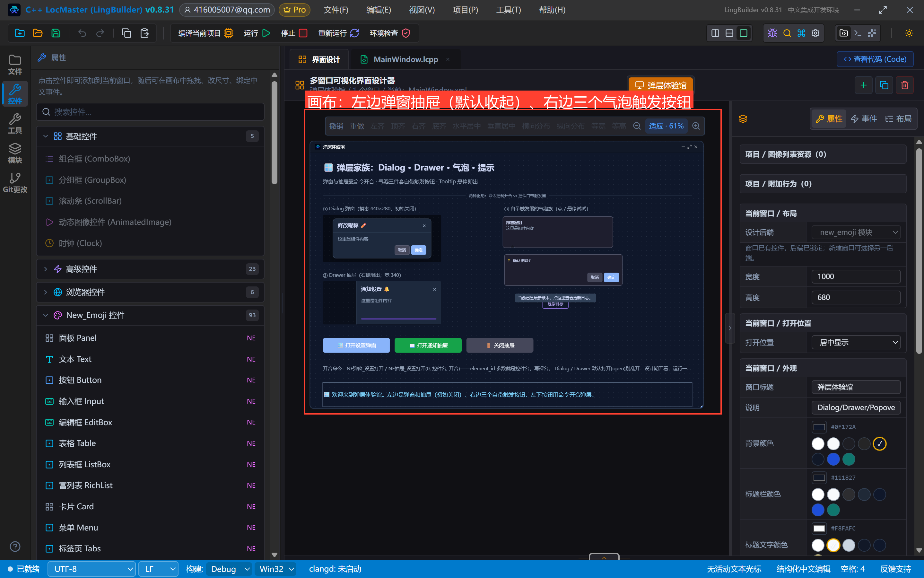Image resolution: width=924 pixels, height=578 pixels.
Task: Open the 设计后端 dropdown
Action: click(856, 232)
